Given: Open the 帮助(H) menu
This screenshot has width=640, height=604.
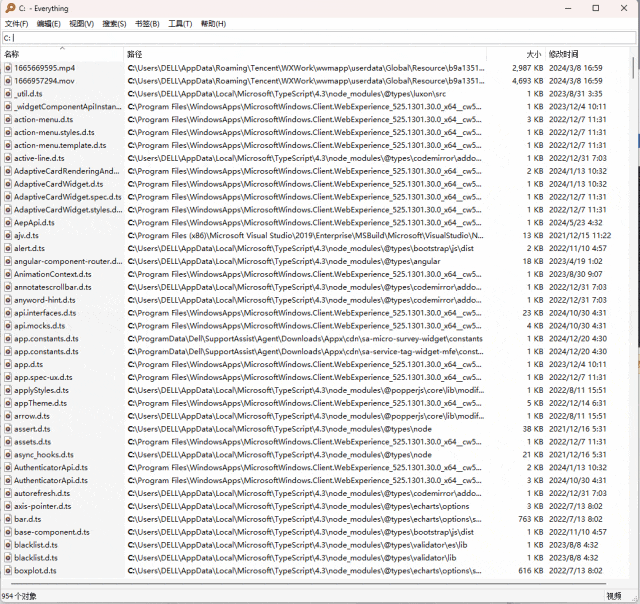Looking at the screenshot, I should (x=213, y=24).
